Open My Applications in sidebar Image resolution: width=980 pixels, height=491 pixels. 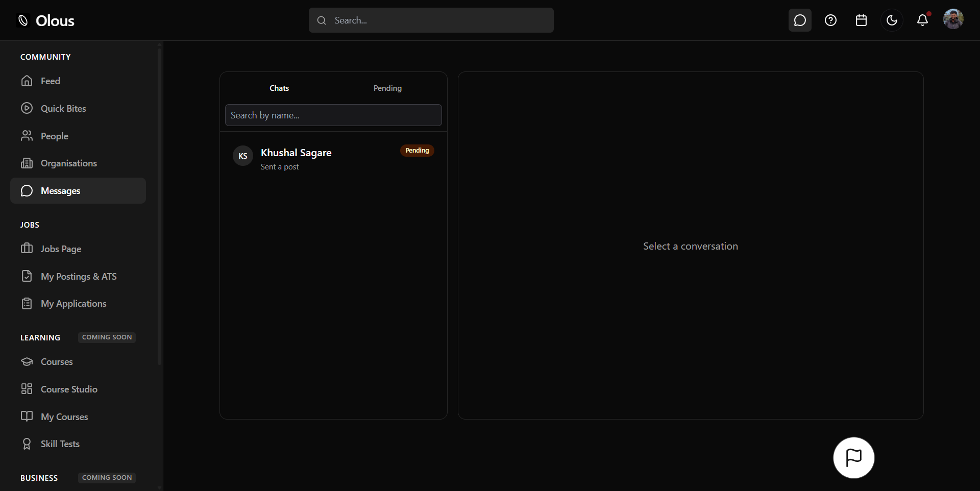click(78, 304)
